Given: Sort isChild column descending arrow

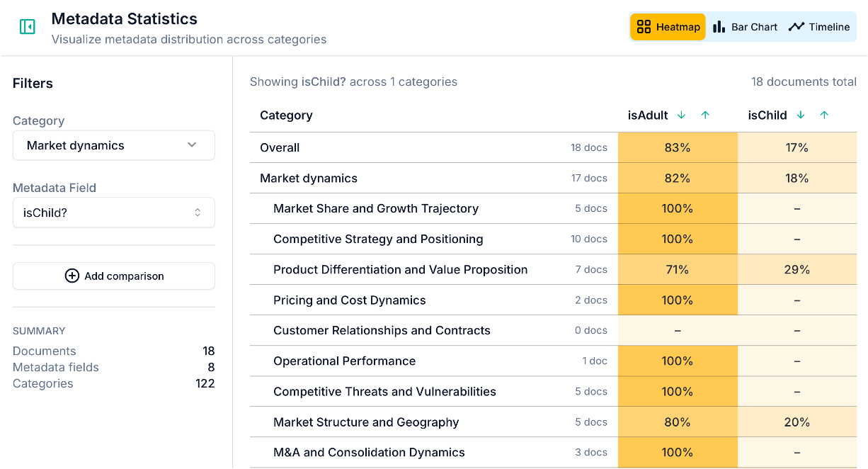Looking at the screenshot, I should click(x=801, y=115).
